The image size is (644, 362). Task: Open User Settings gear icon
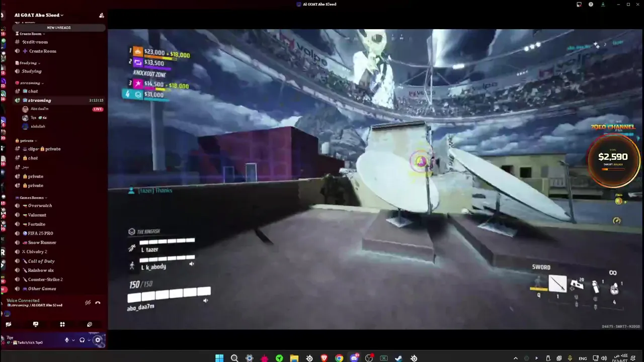pyautogui.click(x=98, y=340)
